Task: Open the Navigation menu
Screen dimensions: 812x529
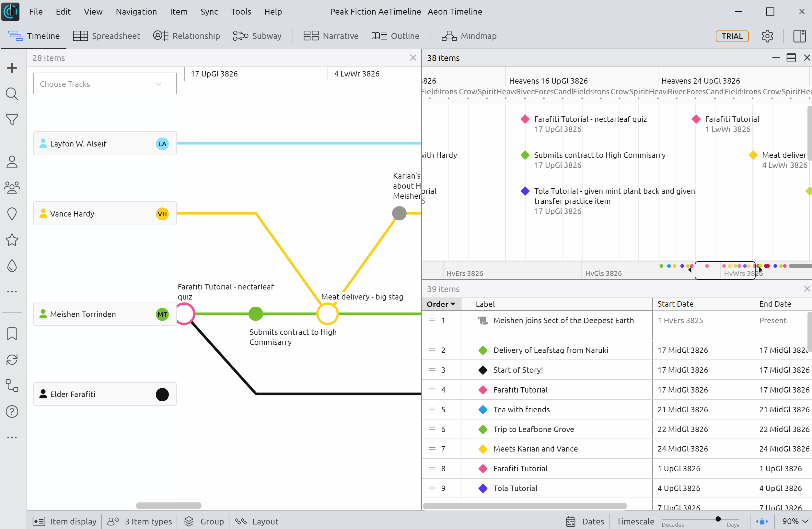Action: (136, 12)
